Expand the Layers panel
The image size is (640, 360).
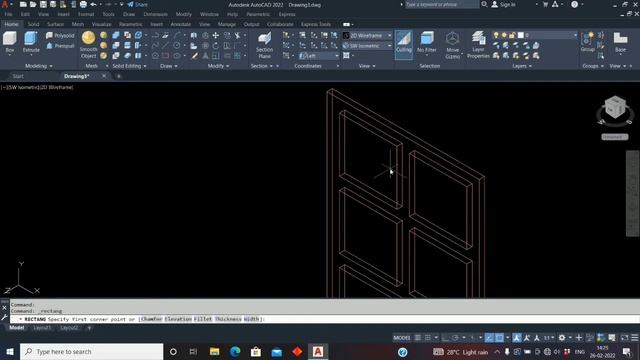522,66
